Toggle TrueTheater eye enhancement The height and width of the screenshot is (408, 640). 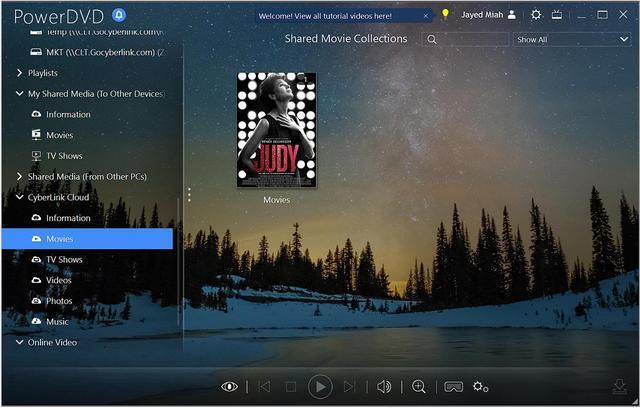click(229, 386)
